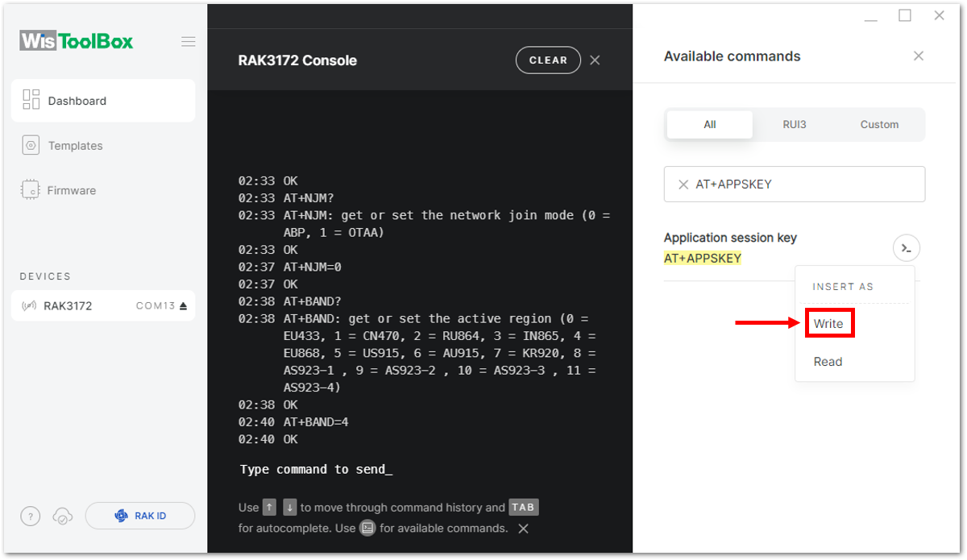Click console line AT+BAND=4
The height and width of the screenshot is (560, 967).
tap(316, 422)
